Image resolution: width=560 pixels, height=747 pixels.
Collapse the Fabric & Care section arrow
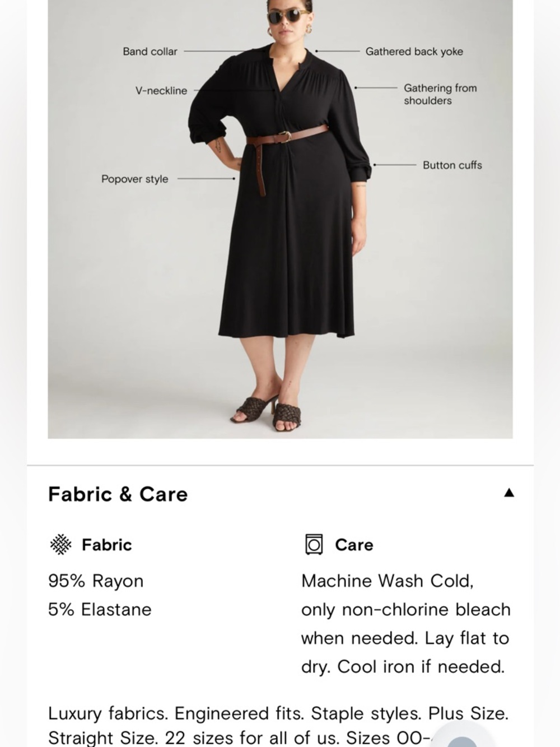click(x=508, y=493)
